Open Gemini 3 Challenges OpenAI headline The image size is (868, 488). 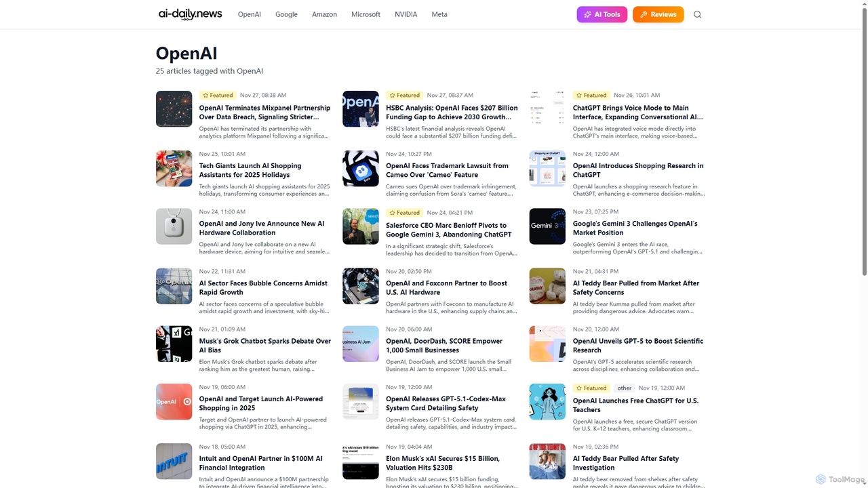(x=635, y=228)
